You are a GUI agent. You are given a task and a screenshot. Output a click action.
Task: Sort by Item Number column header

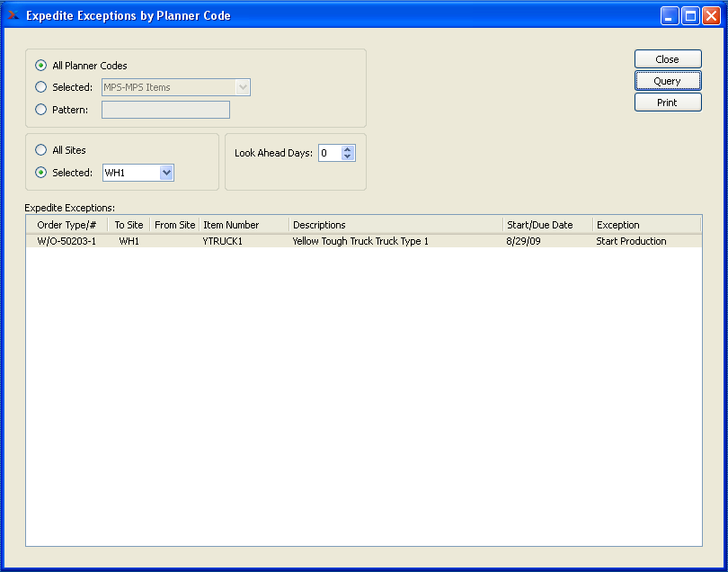pyautogui.click(x=244, y=225)
